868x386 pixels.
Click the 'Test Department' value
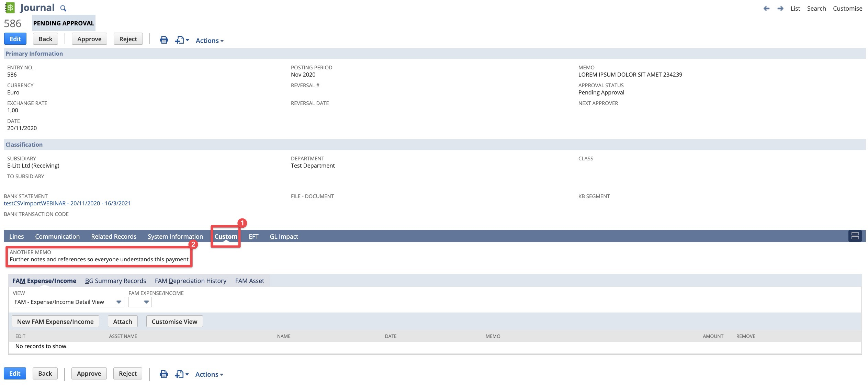pyautogui.click(x=313, y=166)
